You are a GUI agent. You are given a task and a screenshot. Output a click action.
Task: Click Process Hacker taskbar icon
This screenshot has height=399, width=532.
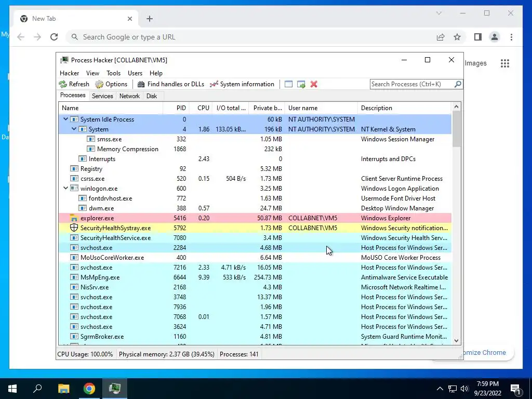pyautogui.click(x=115, y=389)
